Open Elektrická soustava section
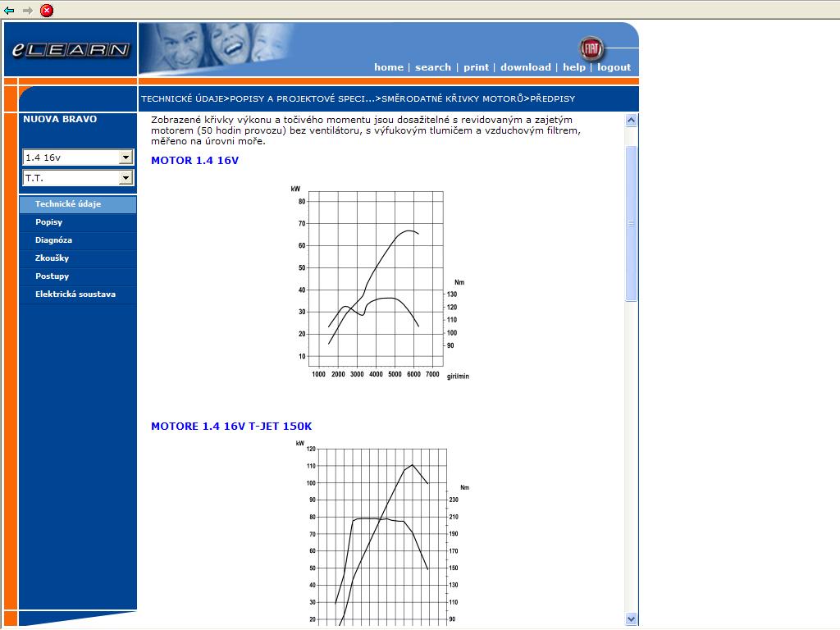Image resolution: width=840 pixels, height=630 pixels. pyautogui.click(x=75, y=294)
